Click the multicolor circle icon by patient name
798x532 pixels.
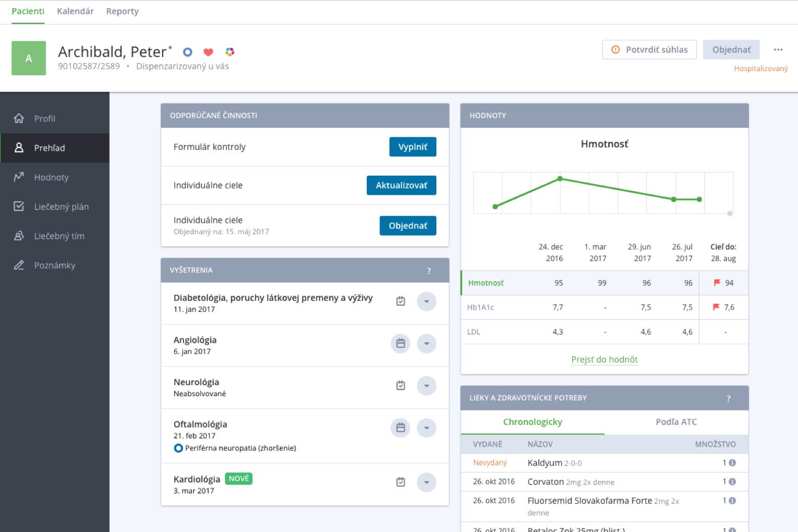(230, 52)
